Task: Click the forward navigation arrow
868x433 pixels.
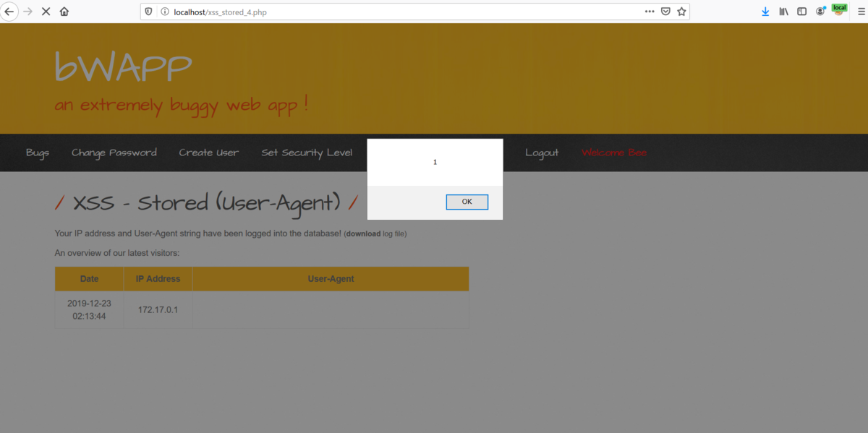Action: [28, 12]
